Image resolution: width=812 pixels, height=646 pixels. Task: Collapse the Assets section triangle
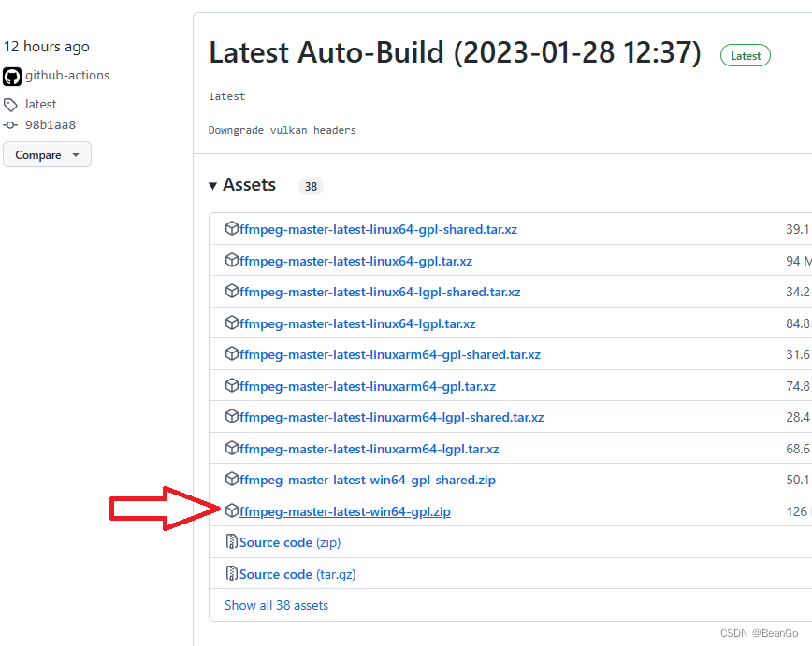click(x=212, y=186)
